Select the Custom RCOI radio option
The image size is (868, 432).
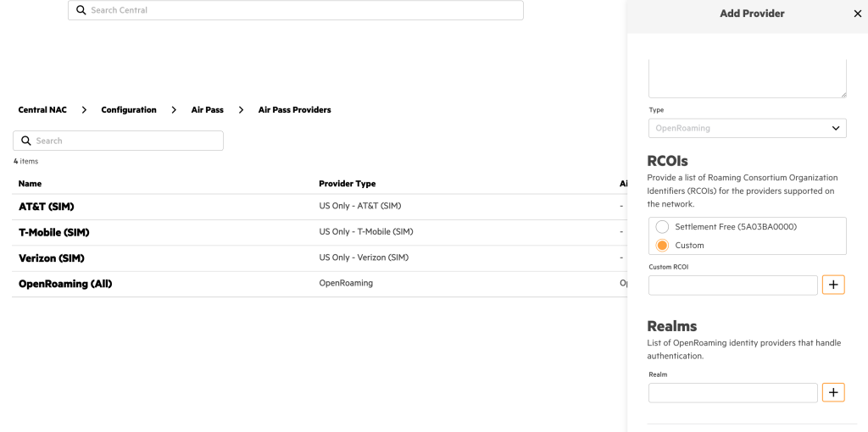[x=662, y=246]
